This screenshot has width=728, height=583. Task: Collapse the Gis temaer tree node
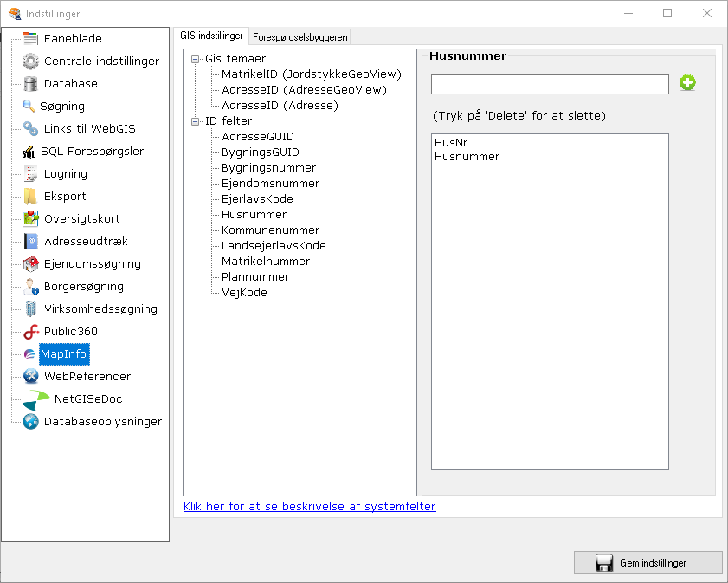(x=195, y=58)
